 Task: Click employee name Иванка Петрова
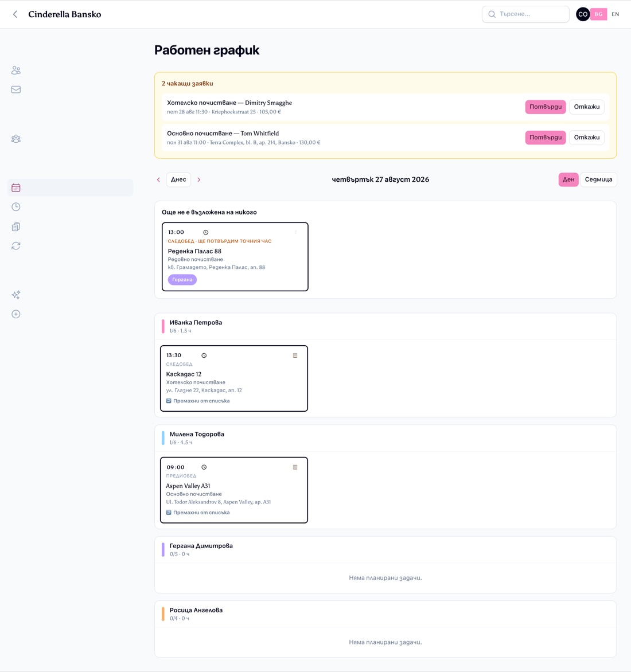pyautogui.click(x=196, y=322)
